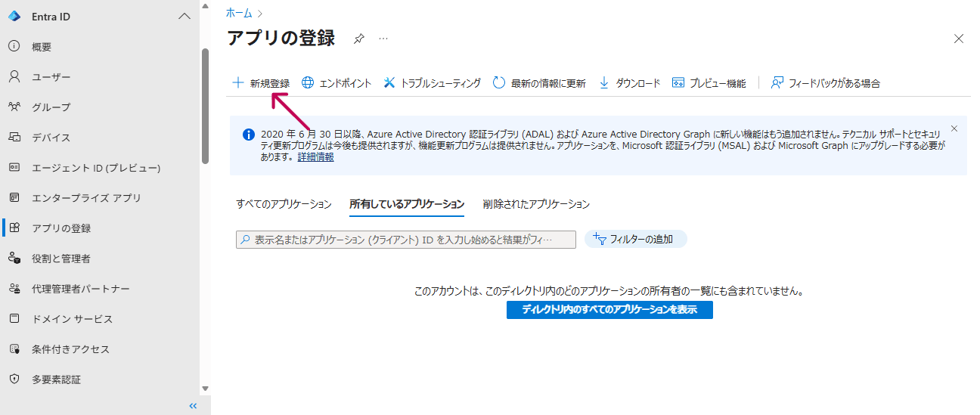Collapse the Entra ID section chevron

coord(184,17)
